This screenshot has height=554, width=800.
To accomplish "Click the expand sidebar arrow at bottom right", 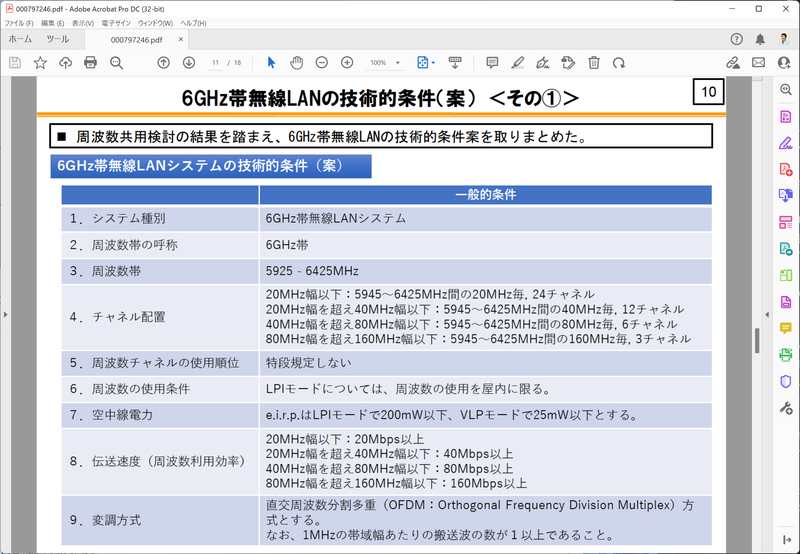I will [786, 540].
